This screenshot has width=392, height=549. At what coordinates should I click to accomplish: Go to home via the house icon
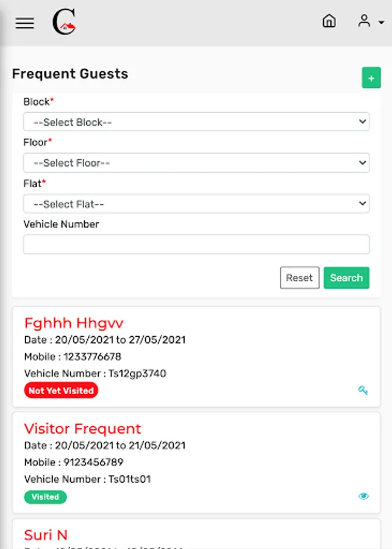point(329,21)
